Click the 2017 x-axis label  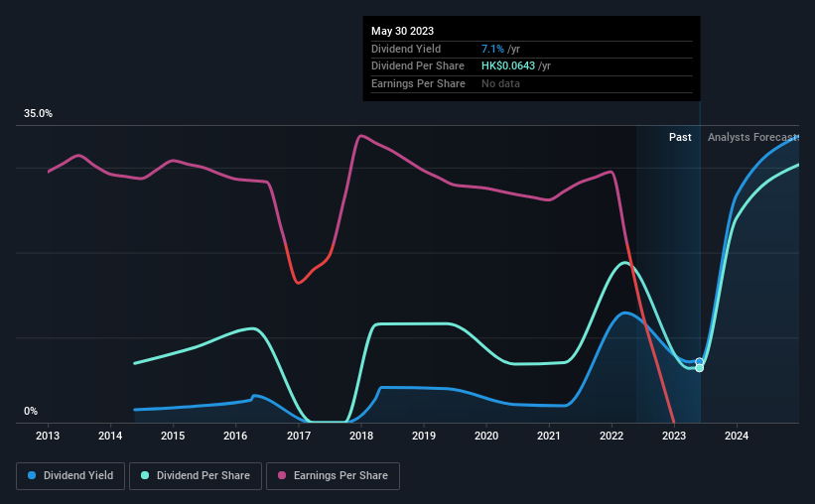[299, 436]
